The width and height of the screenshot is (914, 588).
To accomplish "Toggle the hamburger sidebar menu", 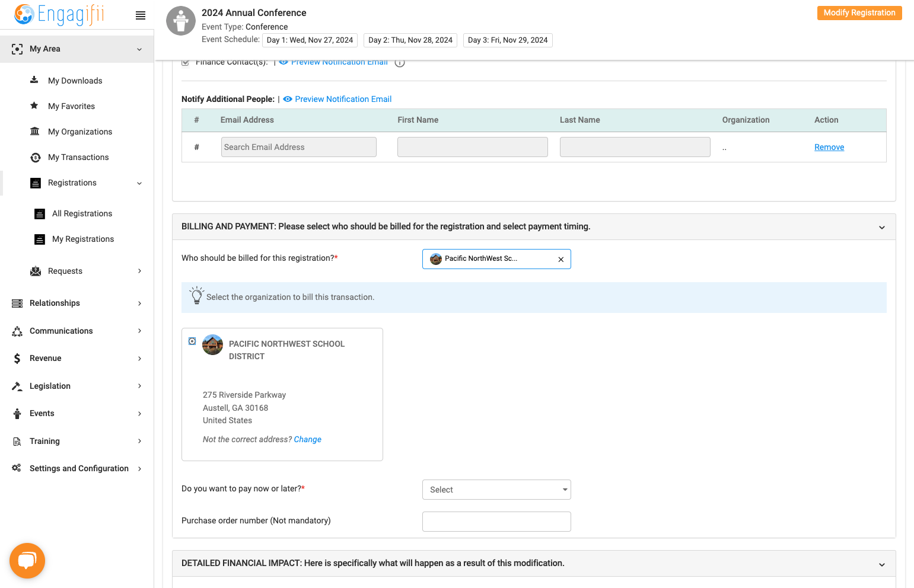I will coord(141,15).
